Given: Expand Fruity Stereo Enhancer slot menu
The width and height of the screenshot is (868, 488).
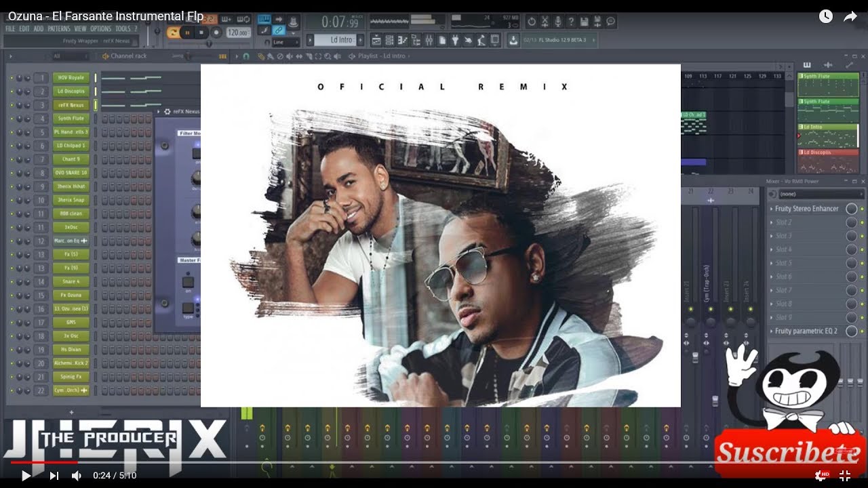Looking at the screenshot, I should point(772,209).
